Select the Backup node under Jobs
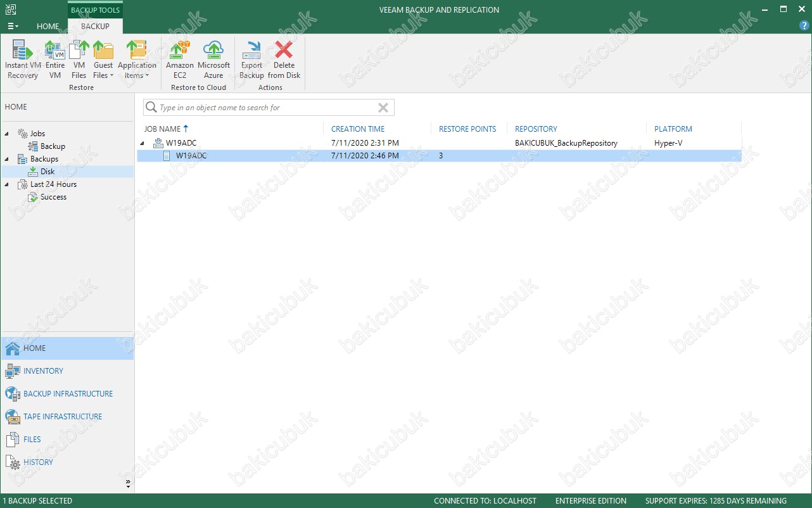Image resolution: width=812 pixels, height=508 pixels. (x=53, y=146)
